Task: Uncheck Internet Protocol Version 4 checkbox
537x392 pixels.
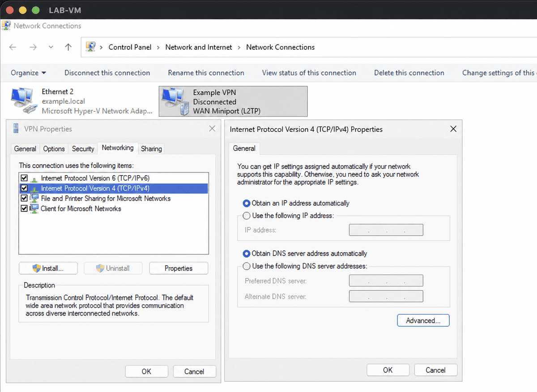Action: 24,188
